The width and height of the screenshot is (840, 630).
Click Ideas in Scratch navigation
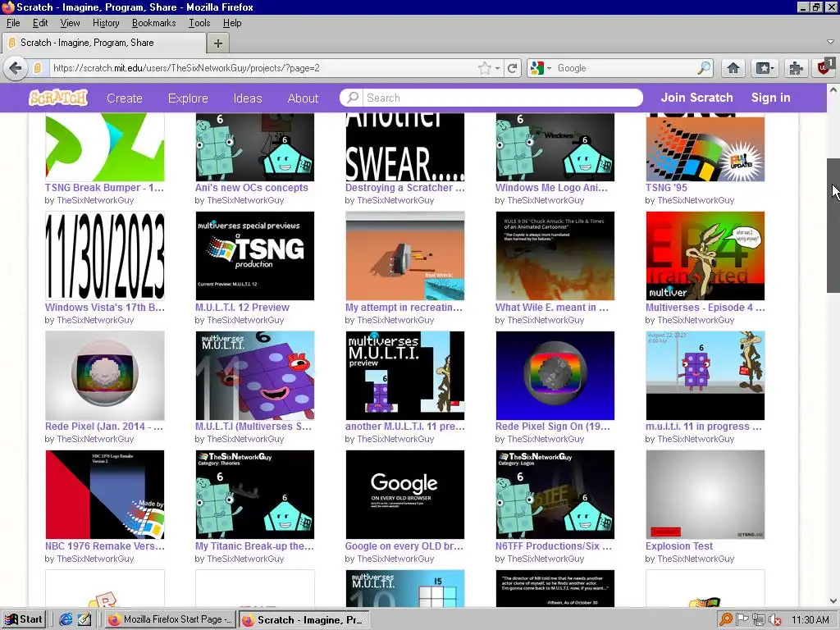[248, 98]
